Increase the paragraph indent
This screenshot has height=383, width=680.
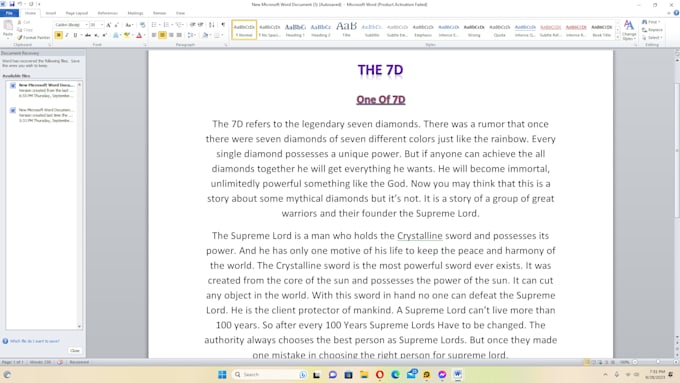click(200, 25)
